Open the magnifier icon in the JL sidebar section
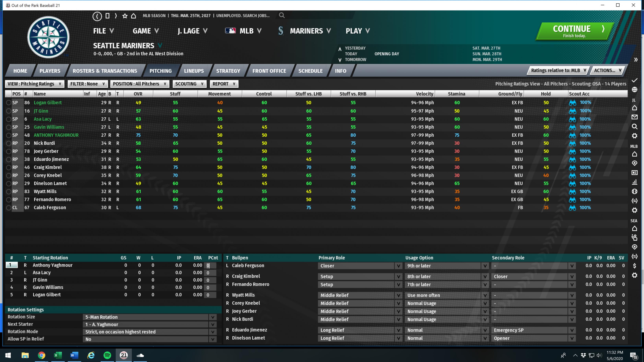 click(635, 126)
